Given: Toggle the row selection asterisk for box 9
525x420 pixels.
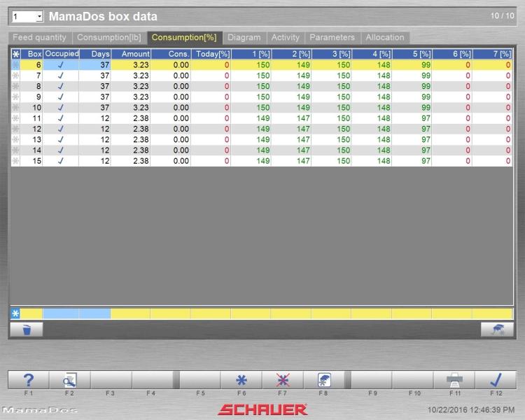Looking at the screenshot, I should pyautogui.click(x=16, y=97).
